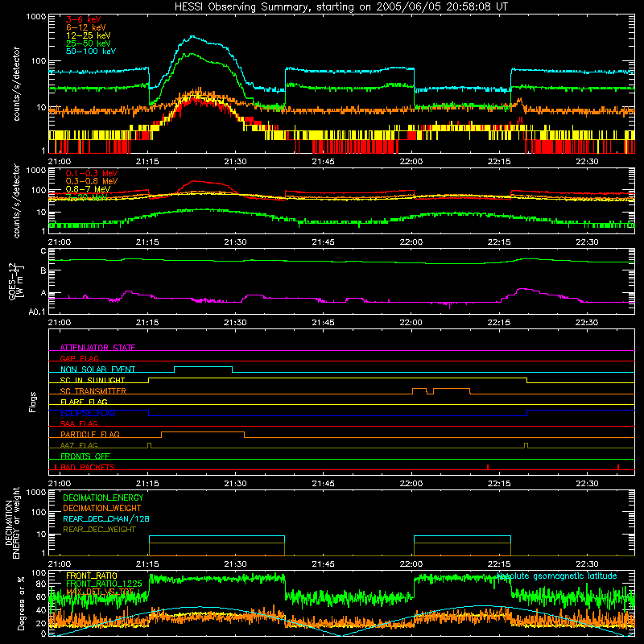Click the FRONT_RATIO legend label

(x=92, y=576)
